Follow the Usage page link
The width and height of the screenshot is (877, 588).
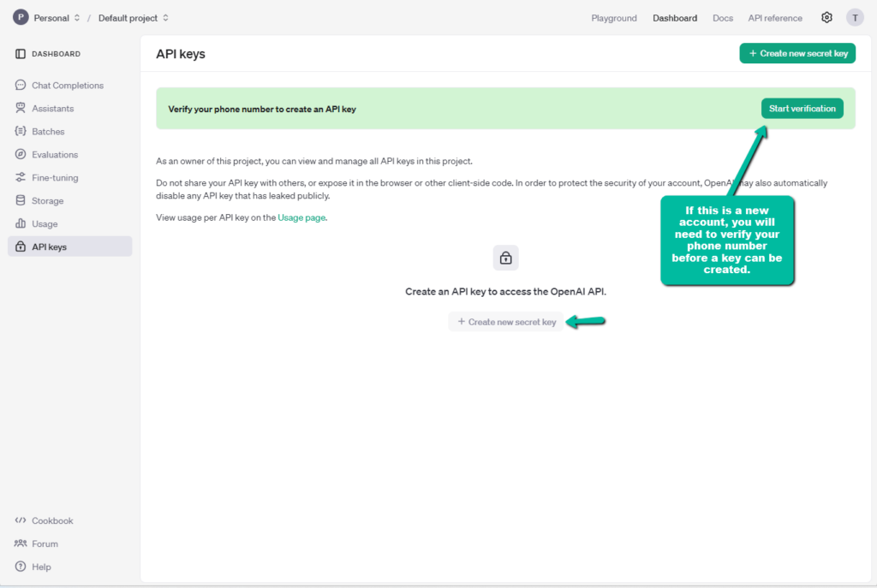pos(301,217)
